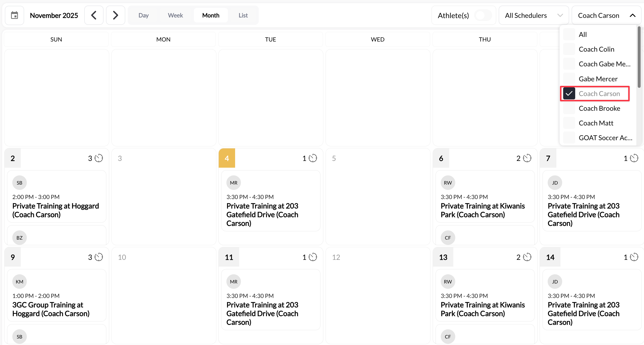Switch to Day view
The width and height of the screenshot is (644, 345).
(143, 15)
